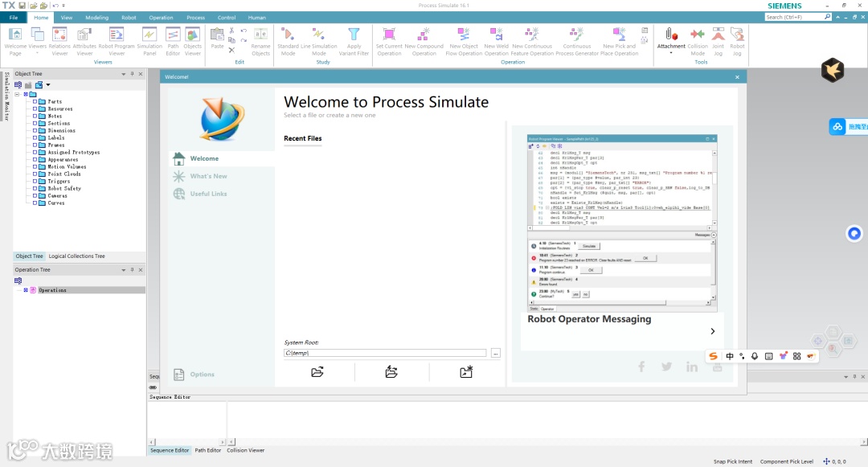Select Useful Links in welcome sidebar

tap(208, 194)
